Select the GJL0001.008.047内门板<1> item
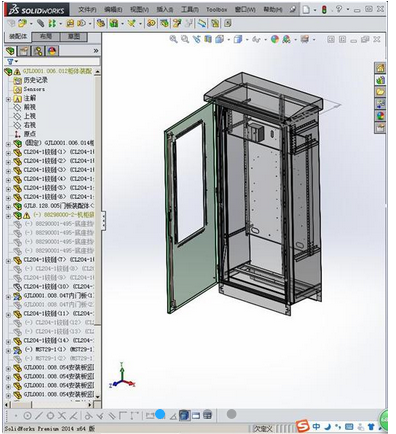The width and height of the screenshot is (396, 434). tap(59, 295)
